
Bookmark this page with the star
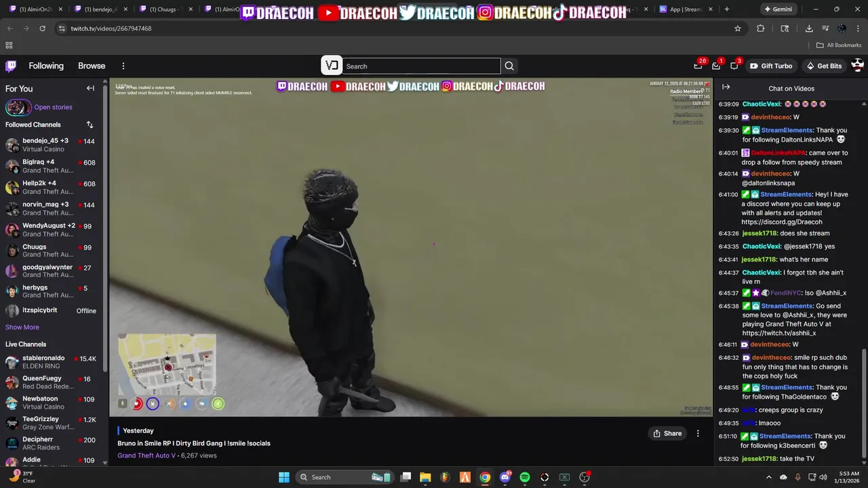pos(738,28)
